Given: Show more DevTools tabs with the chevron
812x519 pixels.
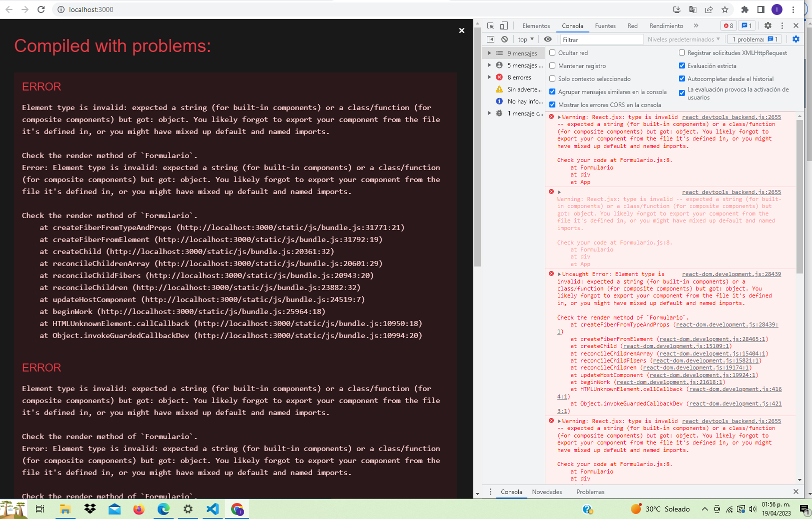Looking at the screenshot, I should click(696, 25).
